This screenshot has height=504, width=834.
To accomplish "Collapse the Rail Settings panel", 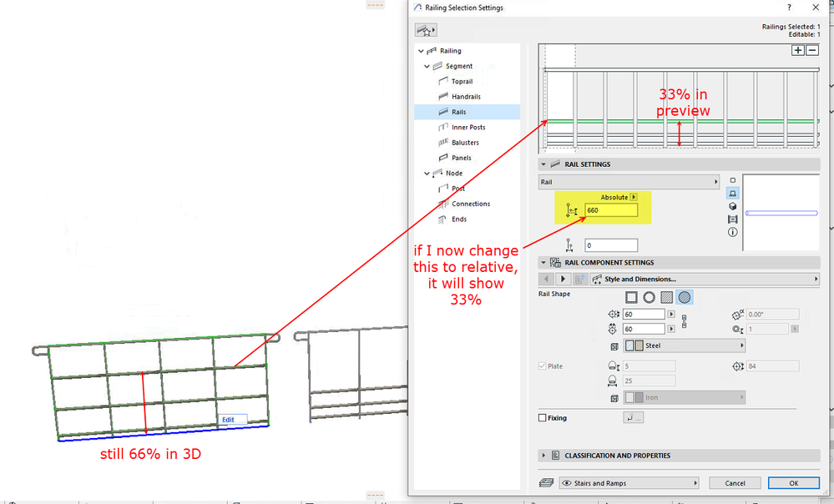I will pyautogui.click(x=543, y=164).
